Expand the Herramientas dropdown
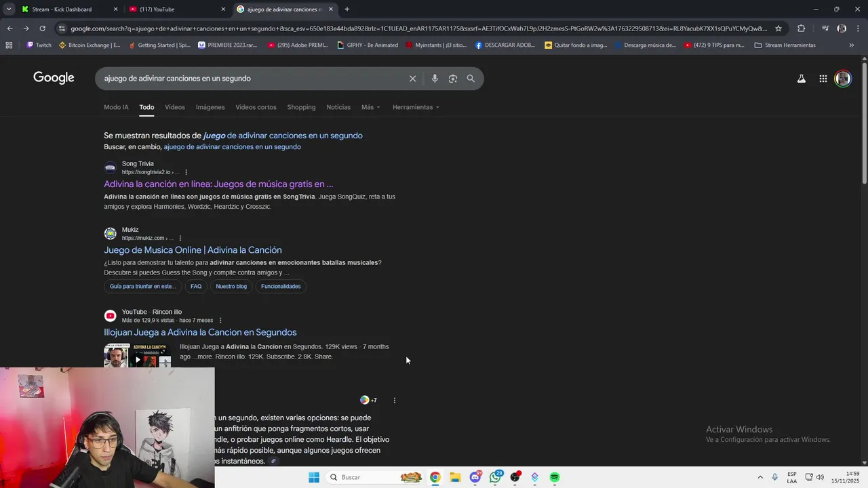The image size is (868, 488). pos(416,107)
